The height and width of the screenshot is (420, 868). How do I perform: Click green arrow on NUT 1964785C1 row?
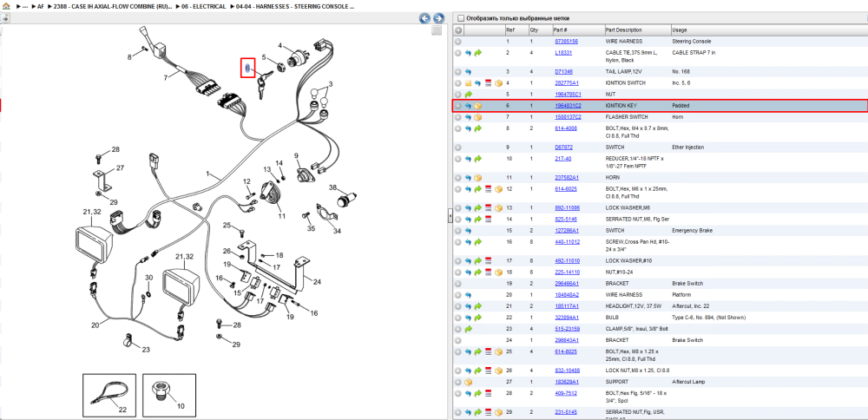468,95
